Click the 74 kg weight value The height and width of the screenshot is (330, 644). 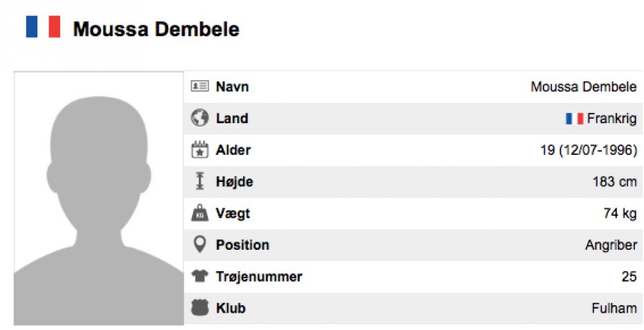(620, 214)
